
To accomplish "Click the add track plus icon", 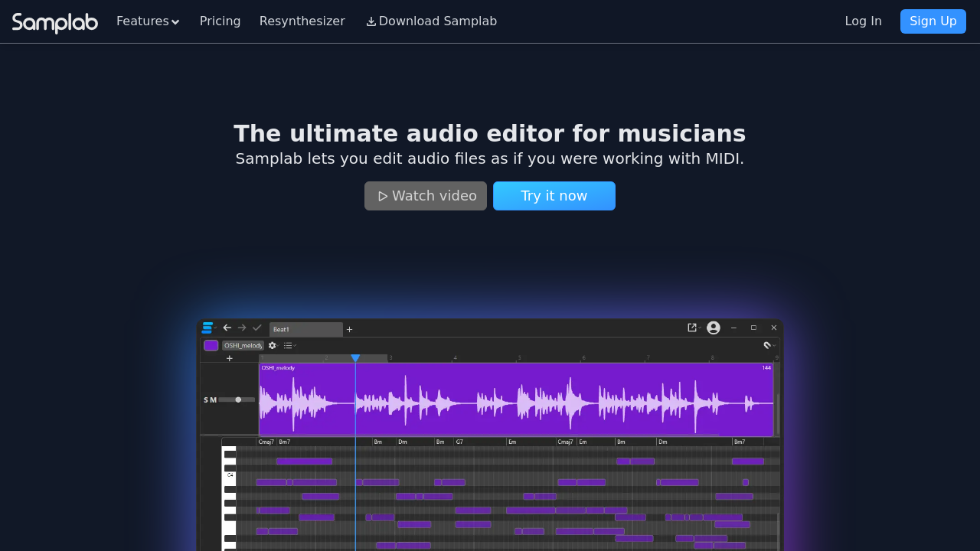I will click(x=229, y=358).
